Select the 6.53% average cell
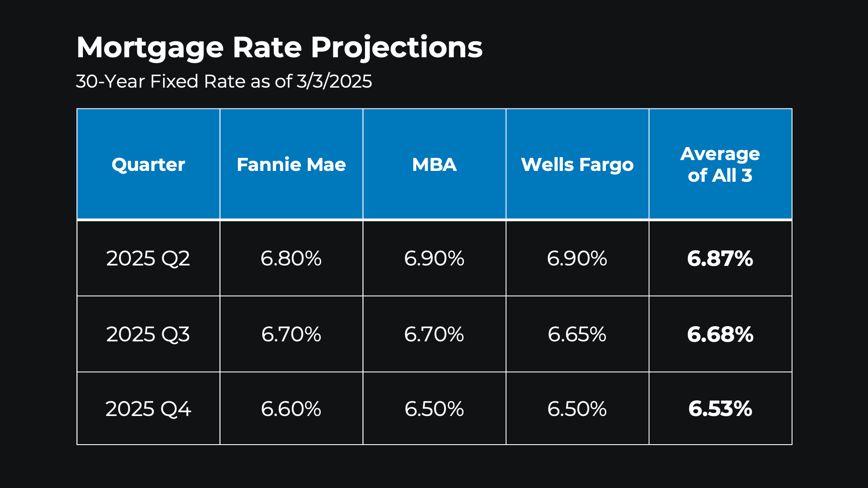The width and height of the screenshot is (868, 488). pos(720,409)
